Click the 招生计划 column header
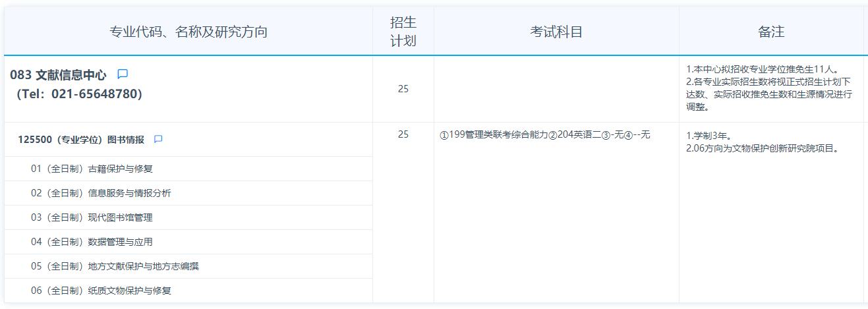The height and width of the screenshot is (309, 868). click(403, 32)
